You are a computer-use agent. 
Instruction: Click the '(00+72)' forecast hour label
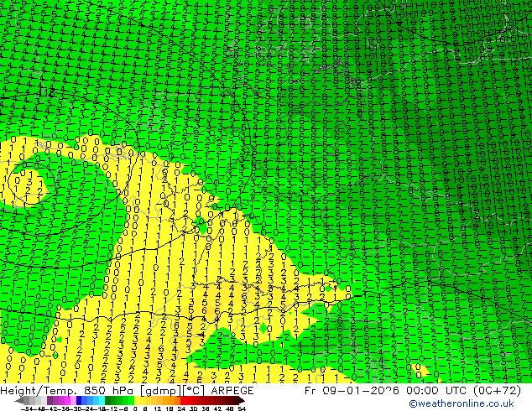tap(497, 391)
